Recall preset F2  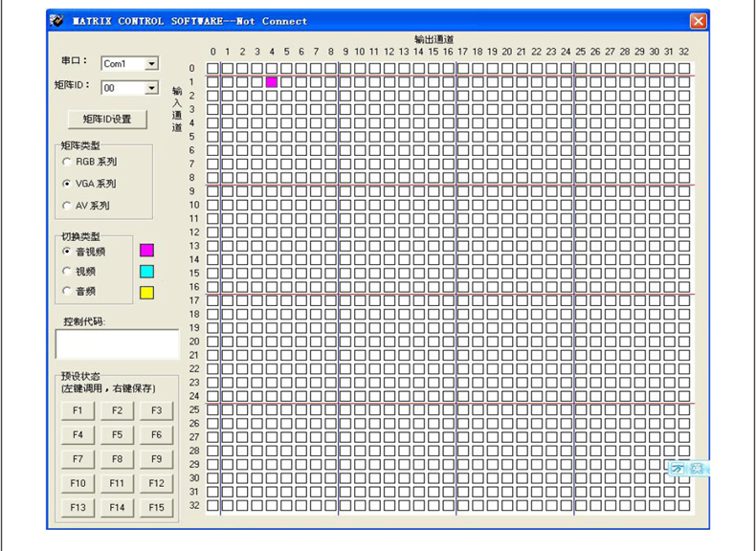coord(117,410)
